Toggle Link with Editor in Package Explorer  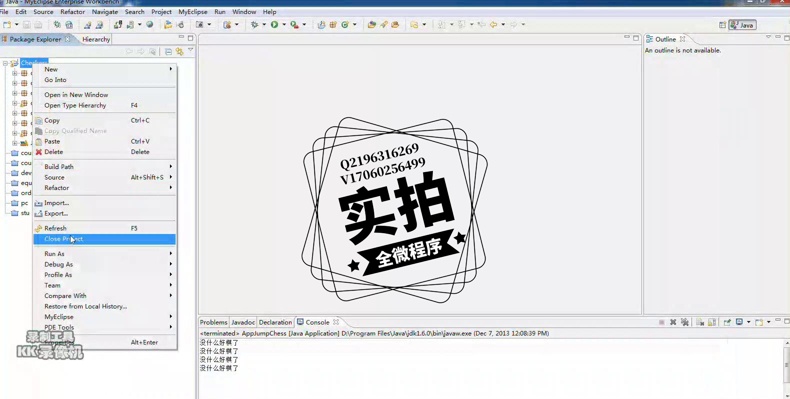(x=179, y=51)
